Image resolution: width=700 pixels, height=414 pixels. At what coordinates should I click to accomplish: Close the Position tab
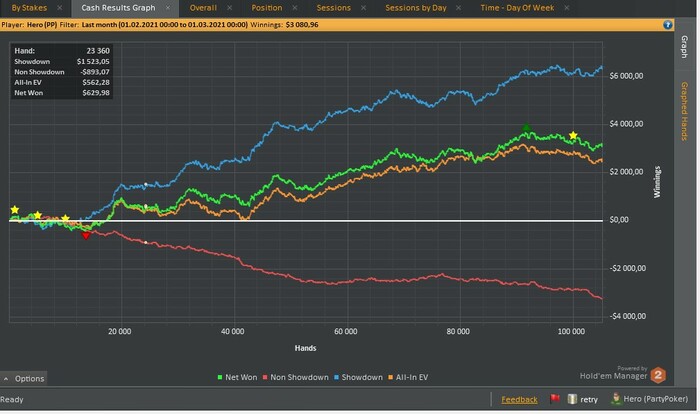(x=295, y=8)
